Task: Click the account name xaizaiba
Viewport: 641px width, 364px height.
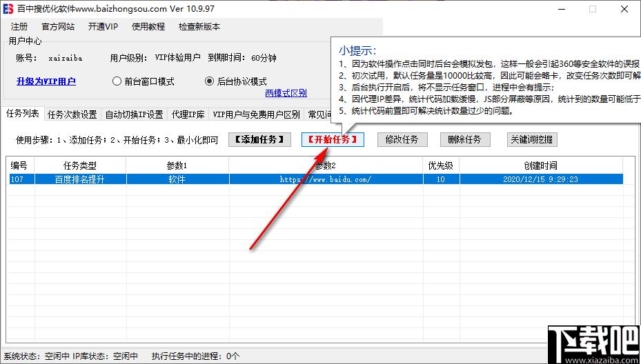Action: click(x=65, y=58)
